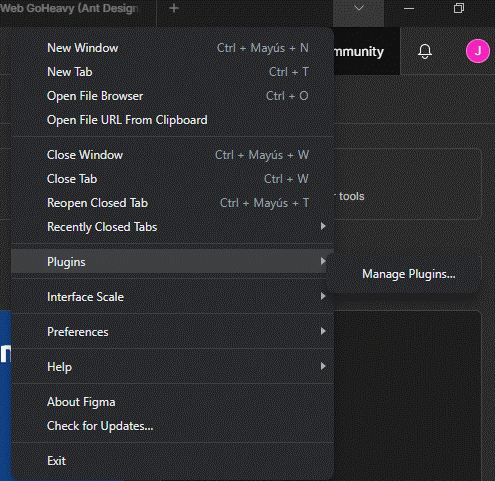Restore down the Figma window

(x=459, y=8)
